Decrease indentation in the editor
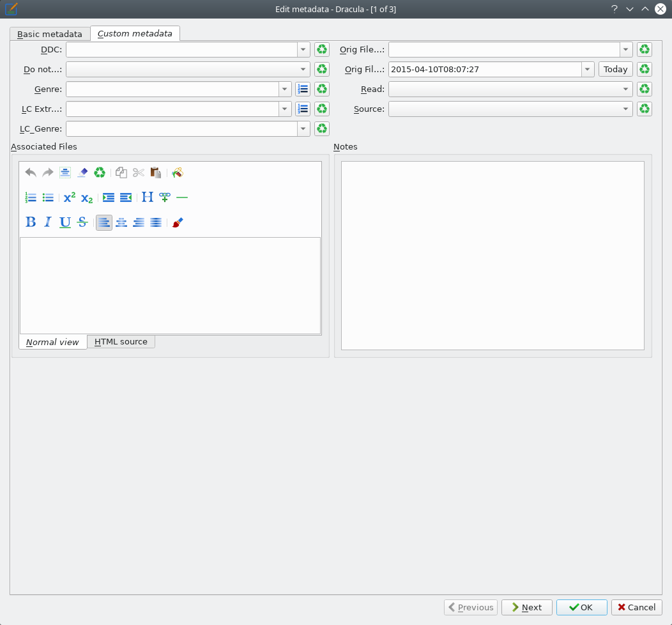This screenshot has height=625, width=672. coord(126,197)
